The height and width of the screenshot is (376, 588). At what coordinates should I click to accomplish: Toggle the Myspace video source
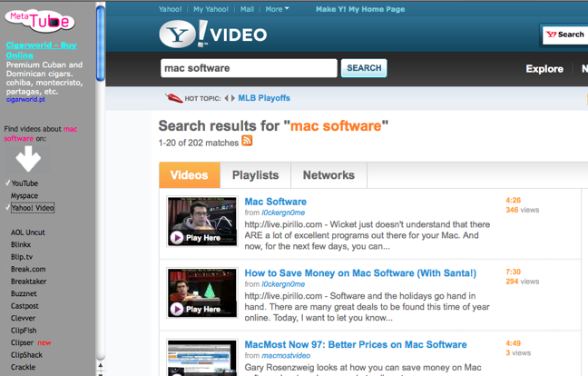click(x=24, y=195)
